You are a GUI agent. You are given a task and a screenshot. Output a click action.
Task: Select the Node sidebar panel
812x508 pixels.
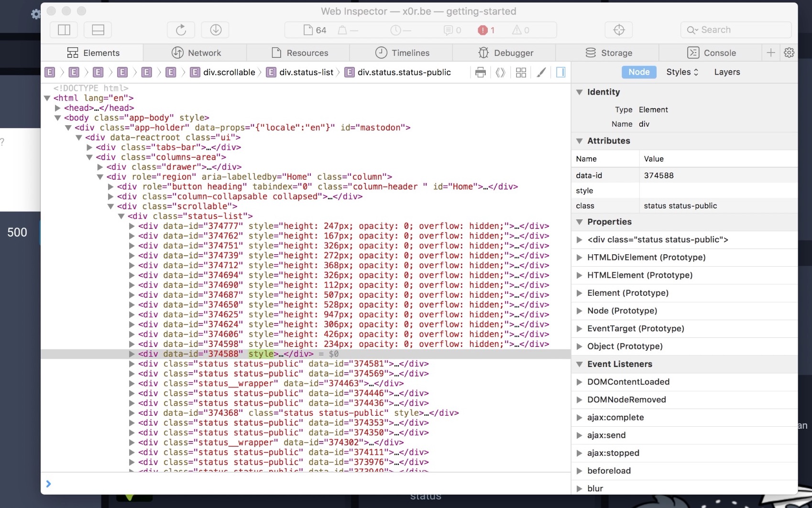pos(639,72)
